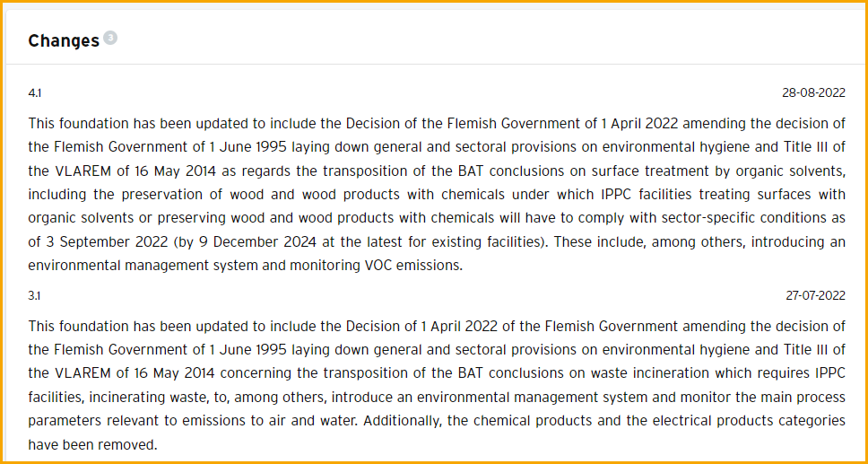Click the version 4.1 label
The width and height of the screenshot is (868, 464).
coord(34,93)
